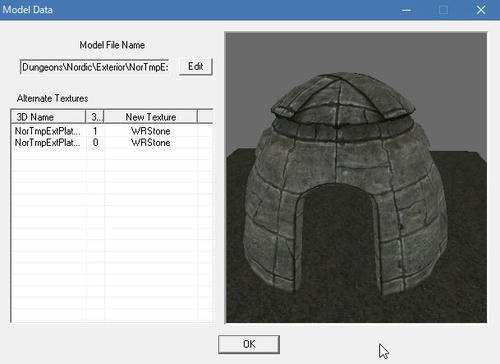
Task: Click empty area of Alternate Textures list
Action: point(112,233)
